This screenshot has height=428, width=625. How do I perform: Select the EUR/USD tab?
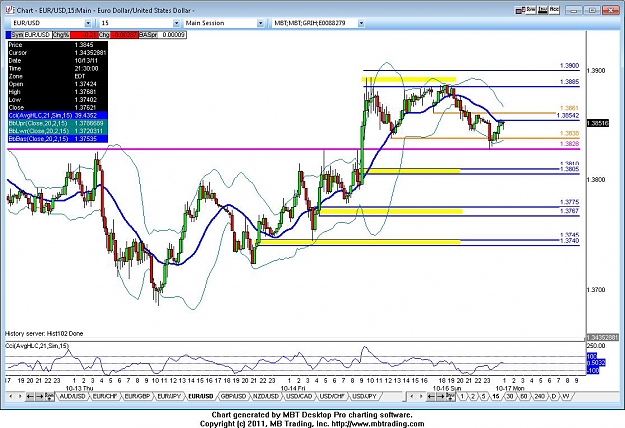click(200, 397)
